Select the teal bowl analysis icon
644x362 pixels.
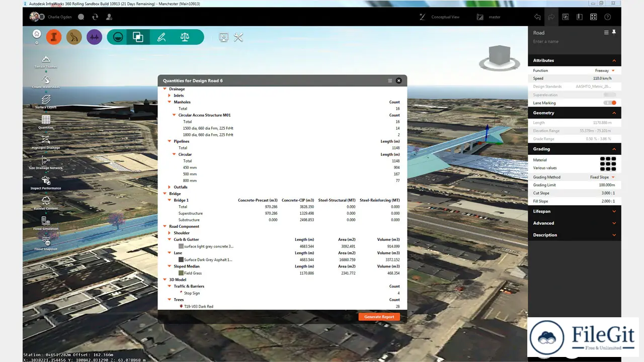pos(118,37)
